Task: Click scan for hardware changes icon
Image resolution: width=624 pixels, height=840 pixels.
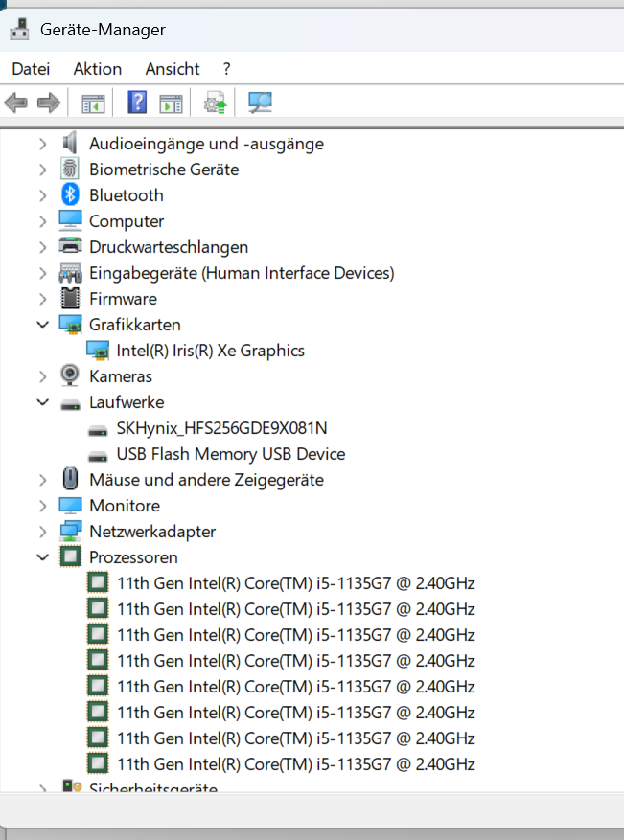Action: 260,102
